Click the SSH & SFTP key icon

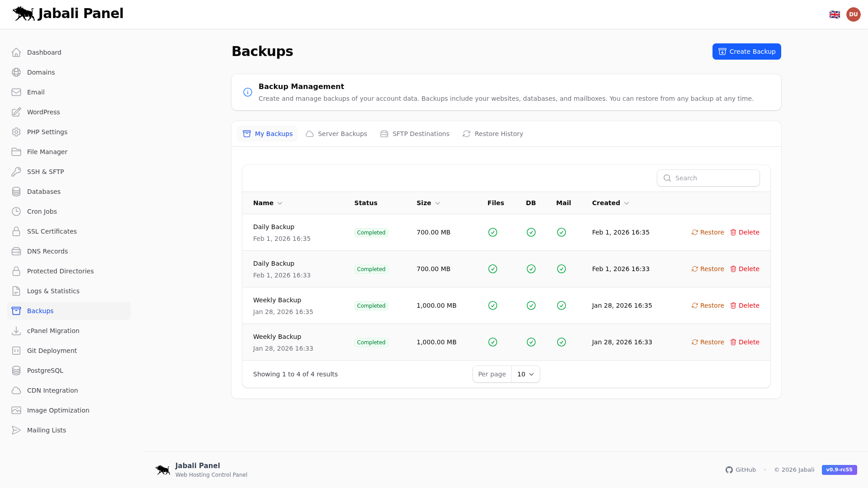click(x=17, y=172)
